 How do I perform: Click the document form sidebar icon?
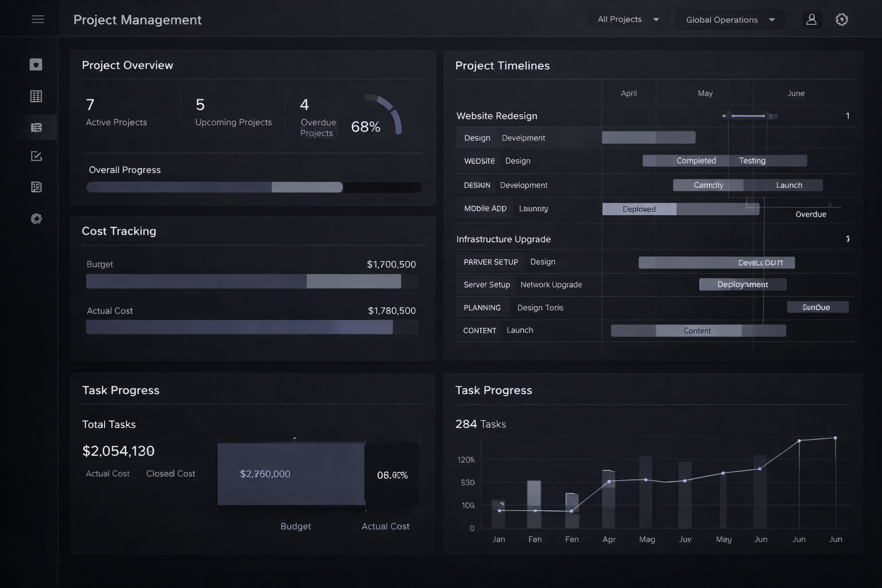coord(36,187)
